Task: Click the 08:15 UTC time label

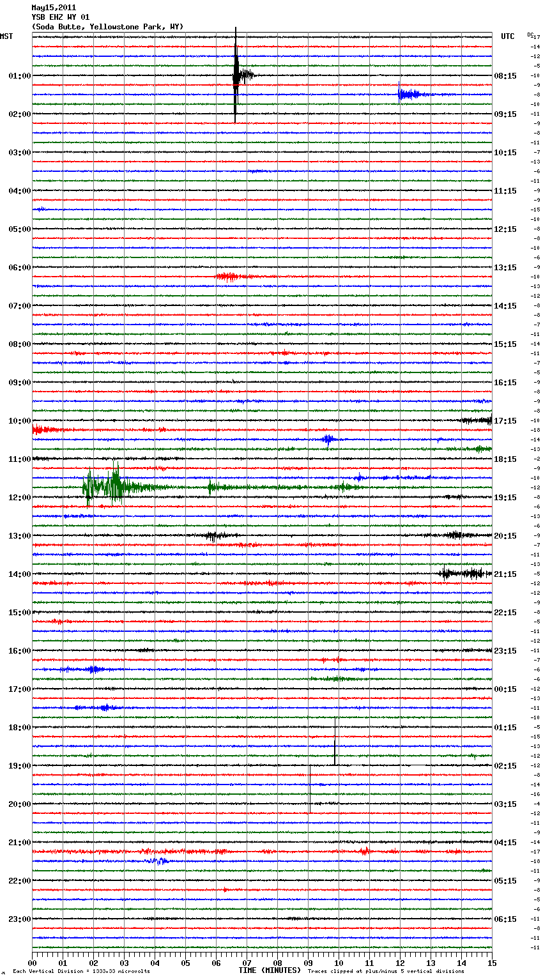Action: coord(505,76)
